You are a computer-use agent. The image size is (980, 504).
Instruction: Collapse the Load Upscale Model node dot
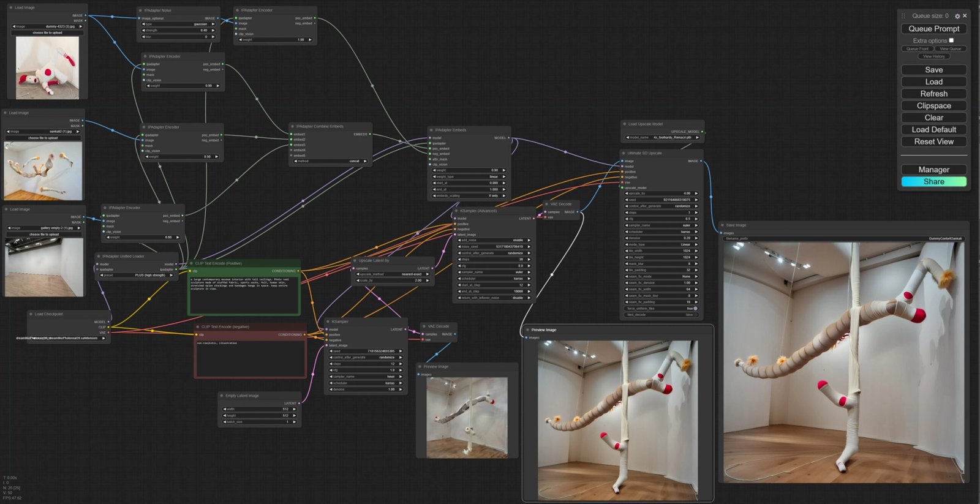pos(624,124)
